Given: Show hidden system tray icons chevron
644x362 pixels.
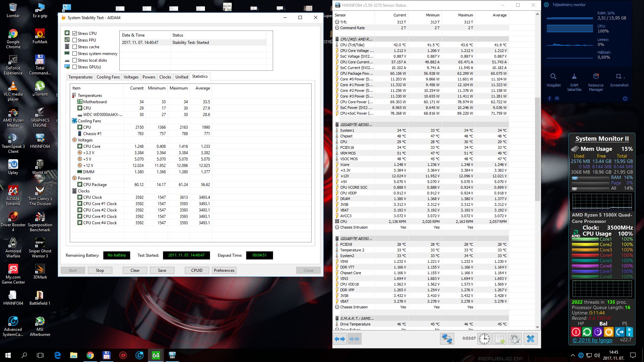Looking at the screenshot, I should [573, 355].
